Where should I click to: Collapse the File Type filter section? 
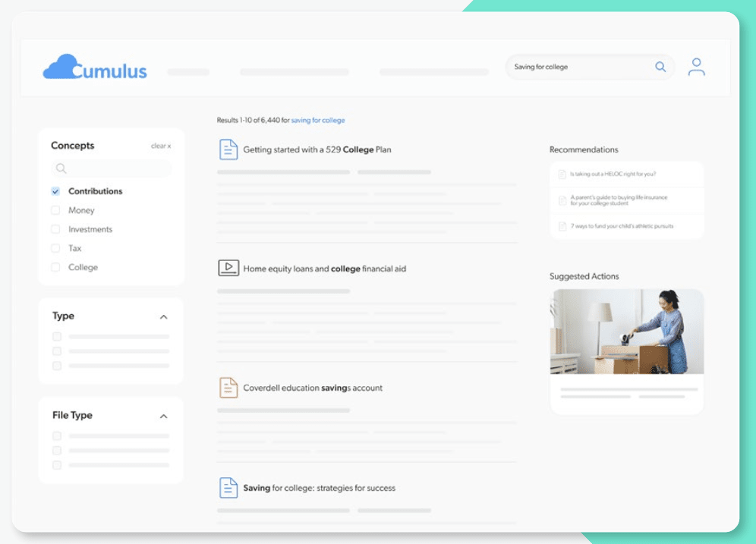coord(163,417)
